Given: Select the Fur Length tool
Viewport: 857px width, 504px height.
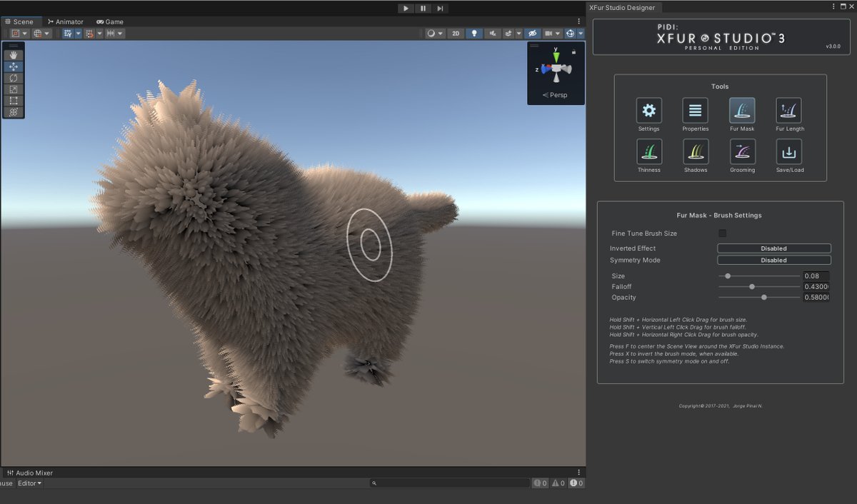Looking at the screenshot, I should (789, 111).
